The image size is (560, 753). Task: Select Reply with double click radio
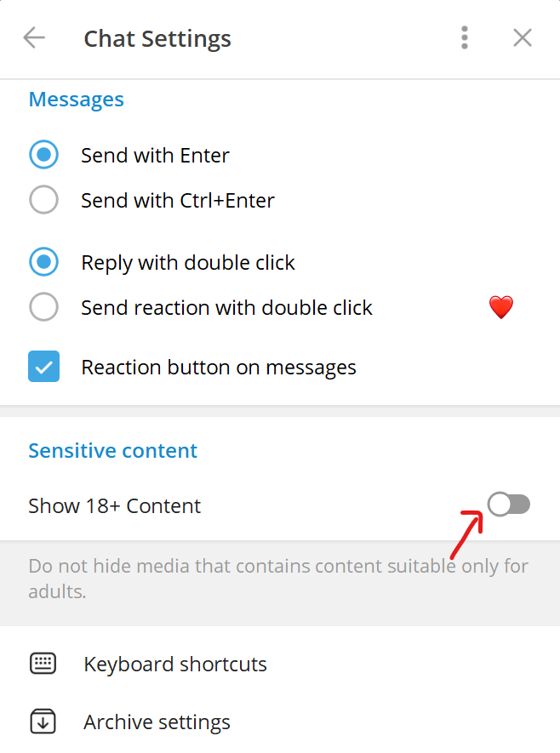[44, 262]
